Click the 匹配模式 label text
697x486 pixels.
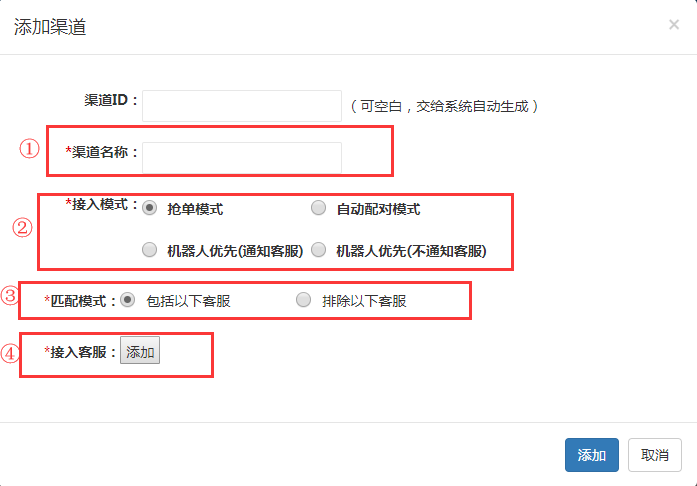click(81, 299)
